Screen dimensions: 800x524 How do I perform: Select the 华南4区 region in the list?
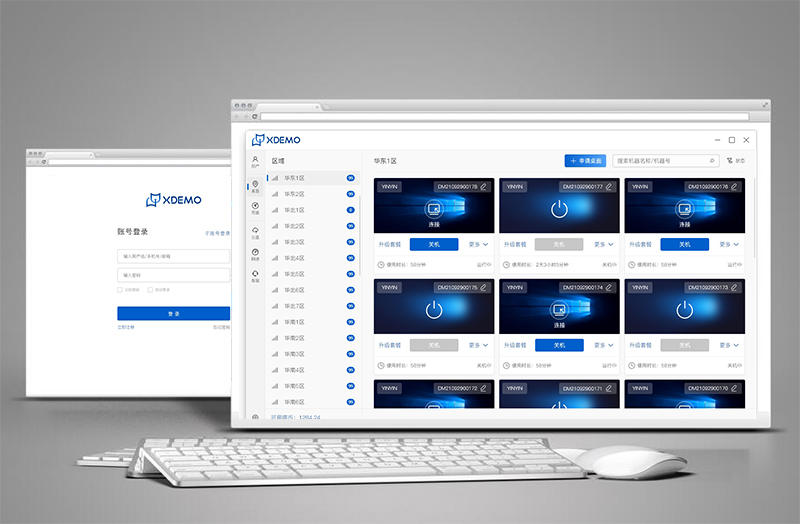tap(312, 370)
